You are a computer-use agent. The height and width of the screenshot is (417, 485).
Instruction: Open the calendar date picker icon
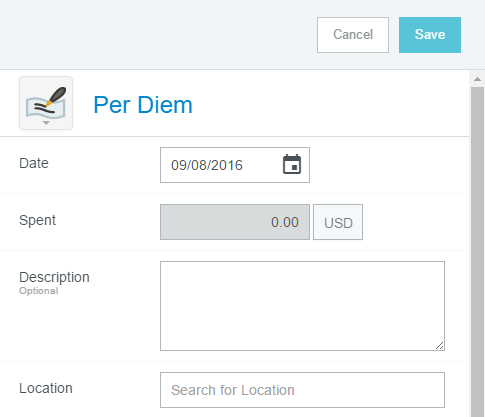292,164
